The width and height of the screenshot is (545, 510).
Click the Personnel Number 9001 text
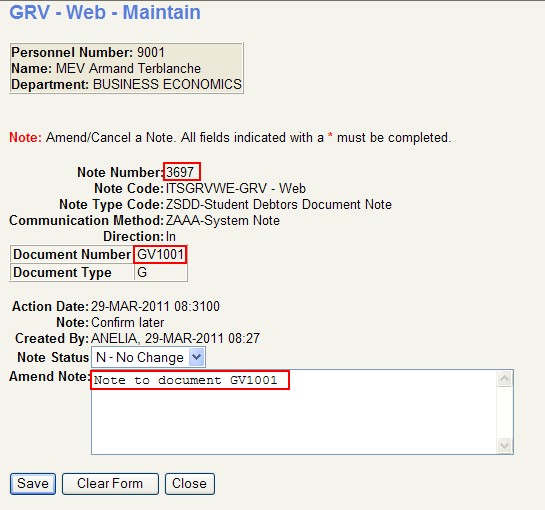[x=88, y=52]
